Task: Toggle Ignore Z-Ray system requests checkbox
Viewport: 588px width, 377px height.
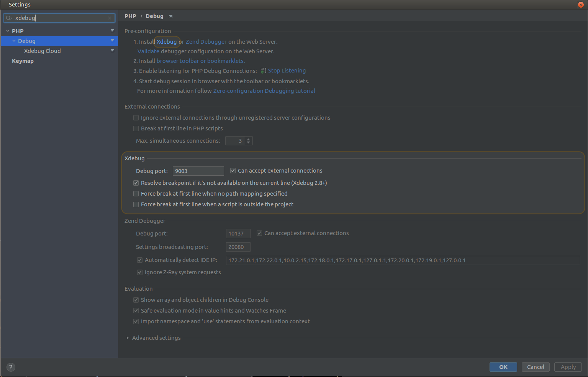Action: 140,272
